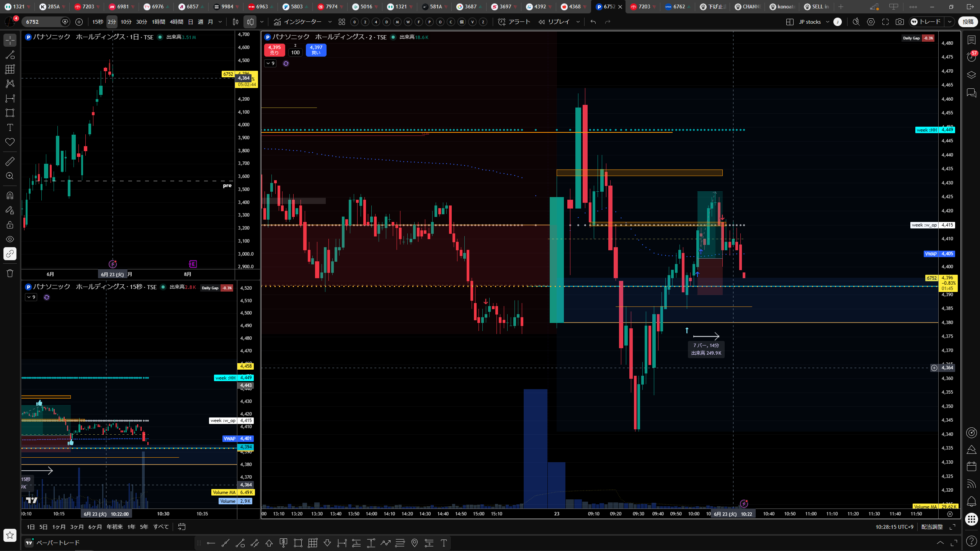The height and width of the screenshot is (551, 980).
Task: Open the layout setup grid icon
Action: click(x=789, y=22)
